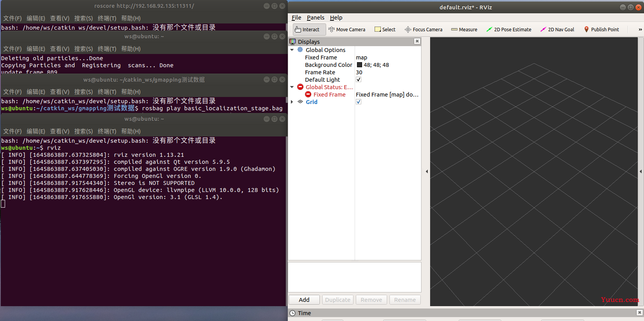Open the RViz Panels menu
The image size is (644, 321).
coord(316,18)
